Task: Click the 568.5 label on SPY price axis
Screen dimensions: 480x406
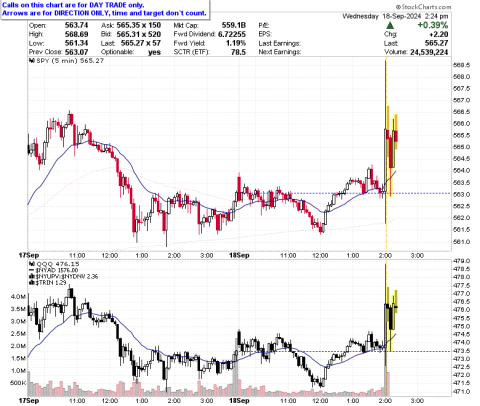Action: (461, 65)
